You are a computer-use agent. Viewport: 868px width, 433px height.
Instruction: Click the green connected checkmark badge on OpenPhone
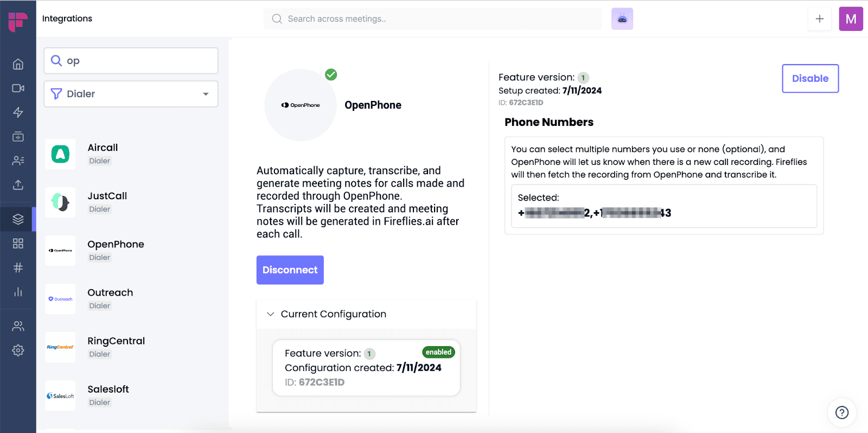click(x=331, y=75)
